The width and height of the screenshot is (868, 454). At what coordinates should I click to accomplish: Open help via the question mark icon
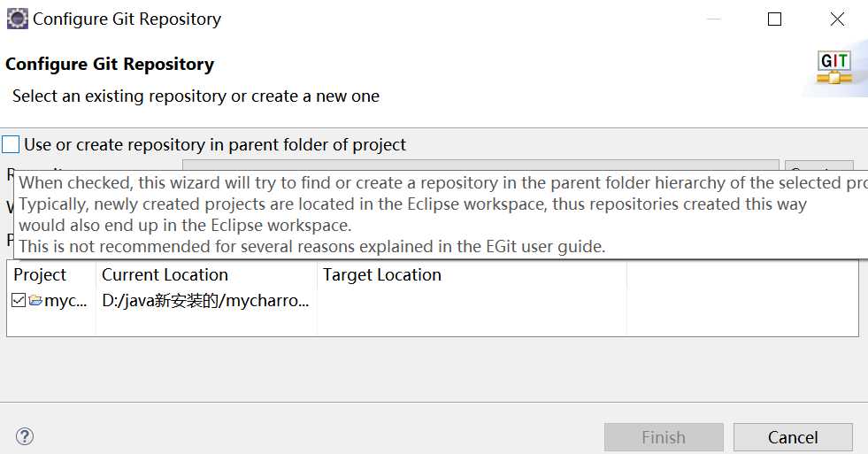[25, 436]
